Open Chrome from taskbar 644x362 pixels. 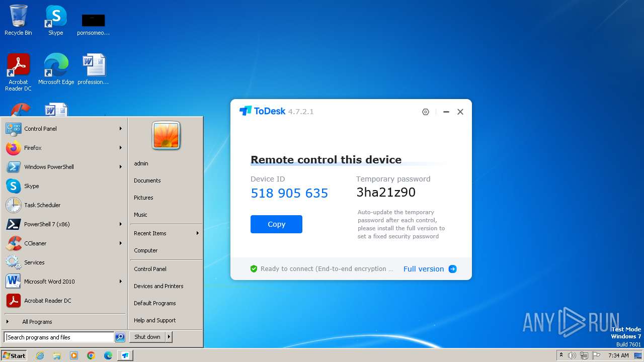click(91, 355)
